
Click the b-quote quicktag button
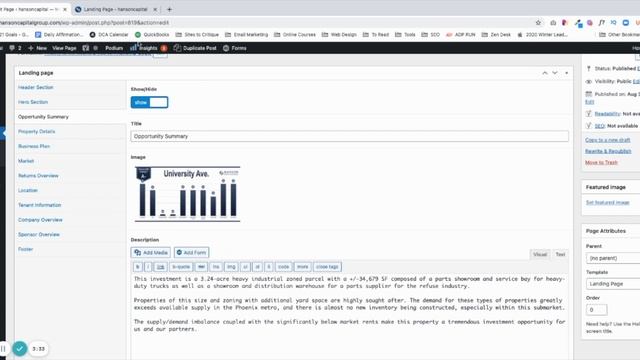181,267
